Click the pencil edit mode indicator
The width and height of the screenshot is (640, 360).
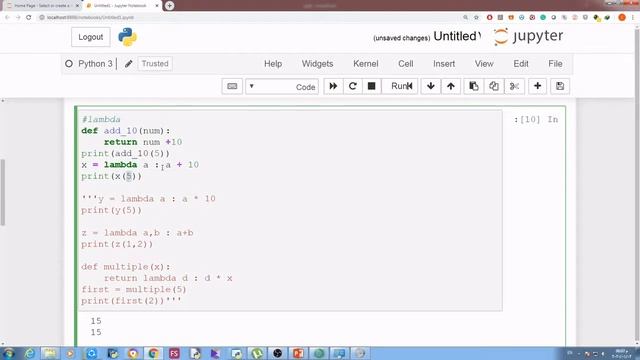(129, 64)
